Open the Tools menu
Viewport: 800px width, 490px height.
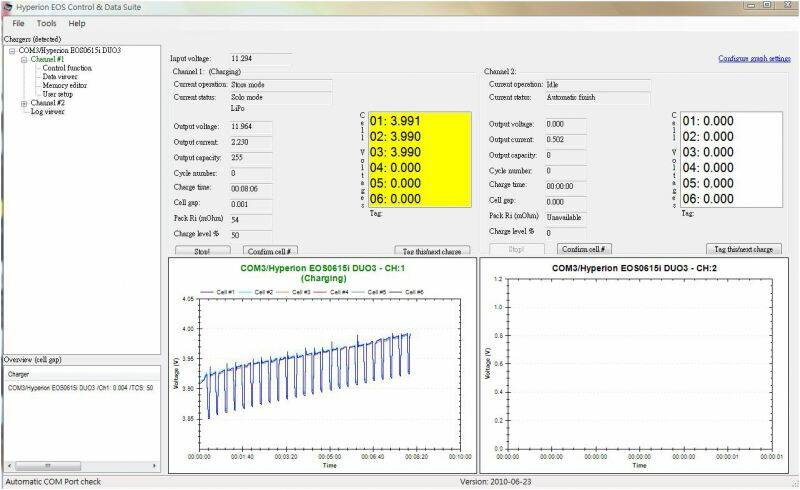(x=46, y=23)
